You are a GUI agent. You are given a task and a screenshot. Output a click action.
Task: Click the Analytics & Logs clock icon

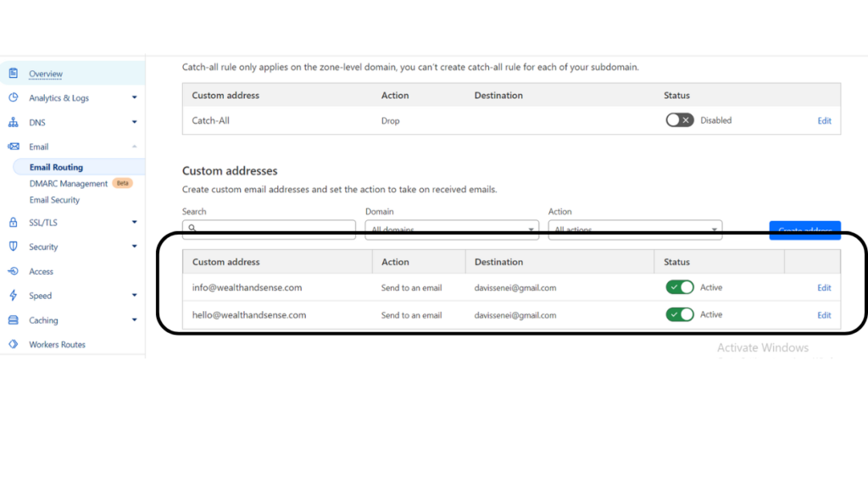[x=13, y=97]
